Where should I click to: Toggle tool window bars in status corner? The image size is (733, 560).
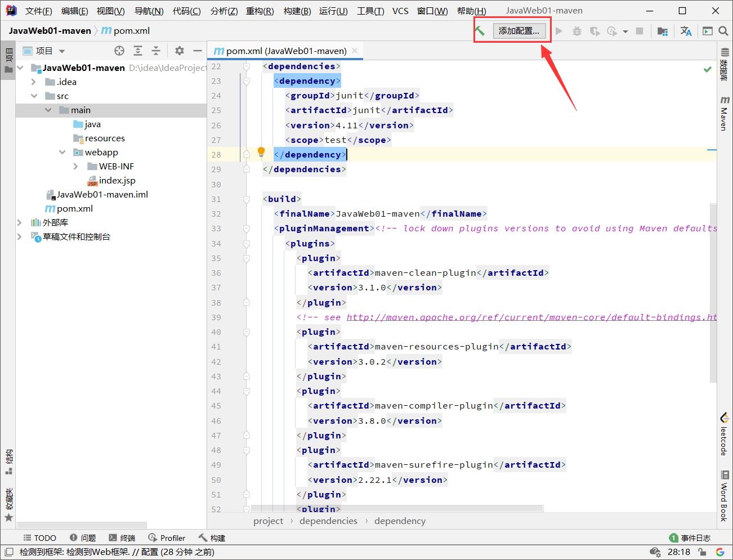click(x=8, y=552)
